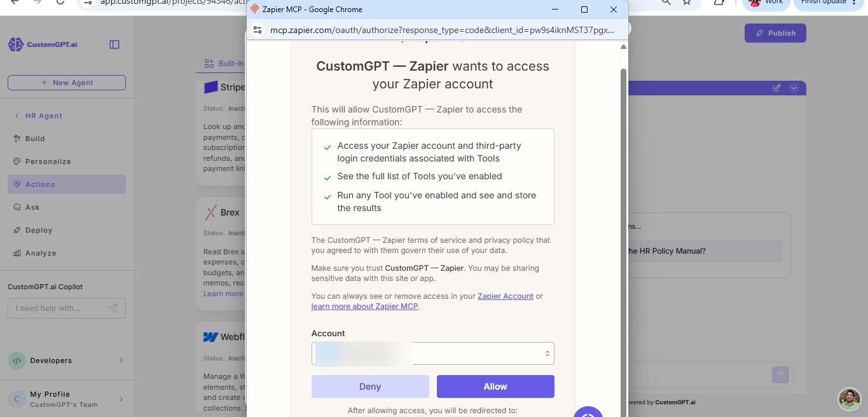Click the Copilot send paper-plane icon
Viewport: 868px width, 417px height.
(x=113, y=308)
